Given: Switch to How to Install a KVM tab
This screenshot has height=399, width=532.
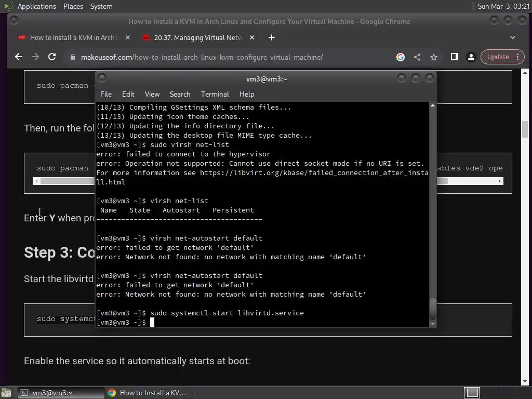Looking at the screenshot, I should coord(72,37).
